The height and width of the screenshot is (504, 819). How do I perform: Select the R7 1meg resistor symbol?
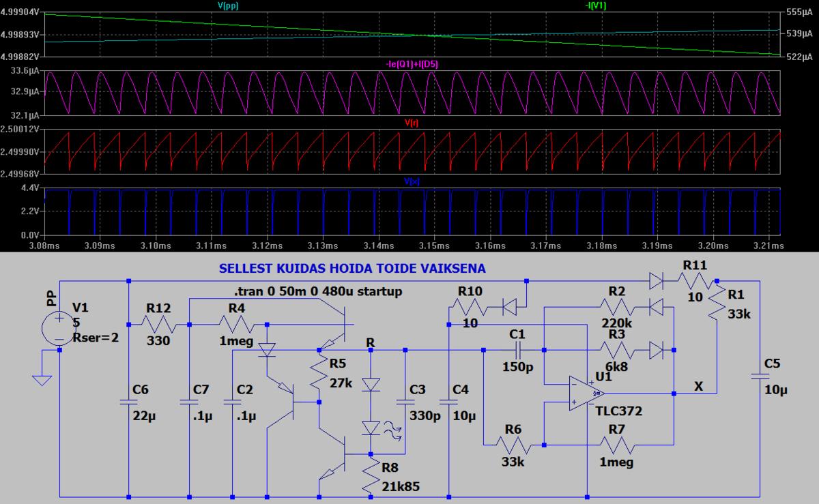point(615,445)
